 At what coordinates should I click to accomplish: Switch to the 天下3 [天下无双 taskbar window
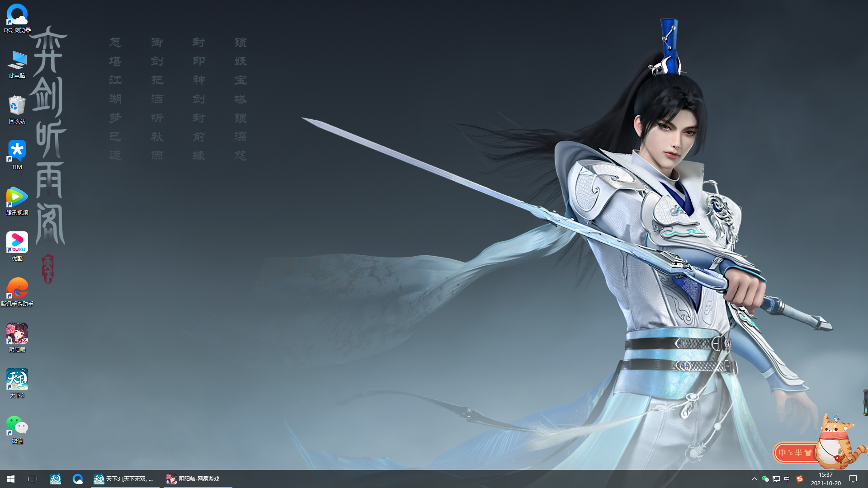pos(125,479)
